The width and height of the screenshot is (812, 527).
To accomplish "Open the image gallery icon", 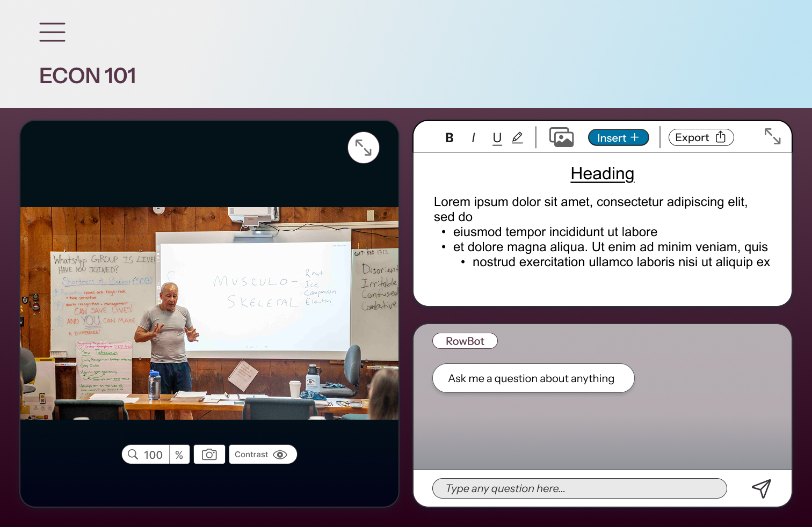I will coord(561,137).
